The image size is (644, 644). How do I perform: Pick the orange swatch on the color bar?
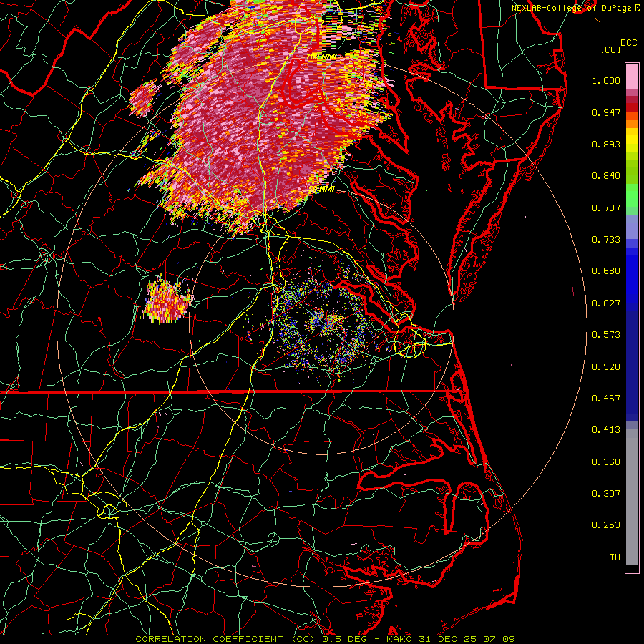coord(632,124)
